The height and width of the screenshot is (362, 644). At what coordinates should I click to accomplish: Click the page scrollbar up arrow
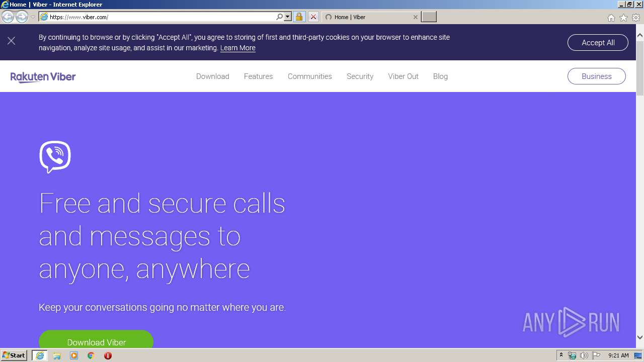pos(640,36)
